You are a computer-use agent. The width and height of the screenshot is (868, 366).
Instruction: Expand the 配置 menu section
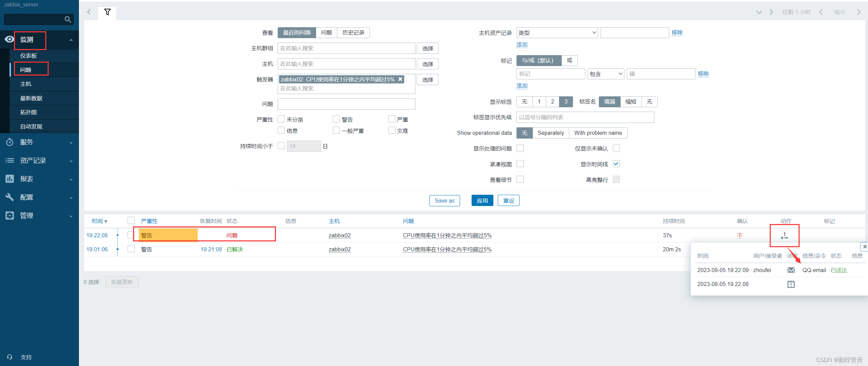[39, 197]
